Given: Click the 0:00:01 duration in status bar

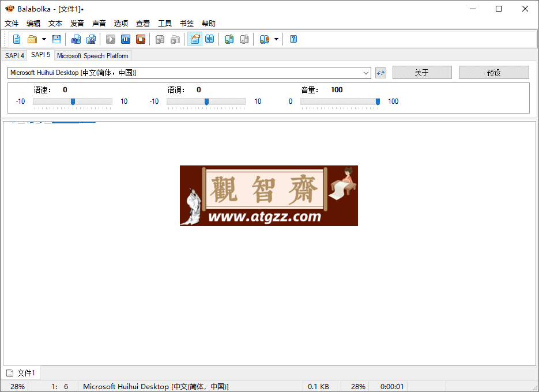Looking at the screenshot, I should pos(392,386).
